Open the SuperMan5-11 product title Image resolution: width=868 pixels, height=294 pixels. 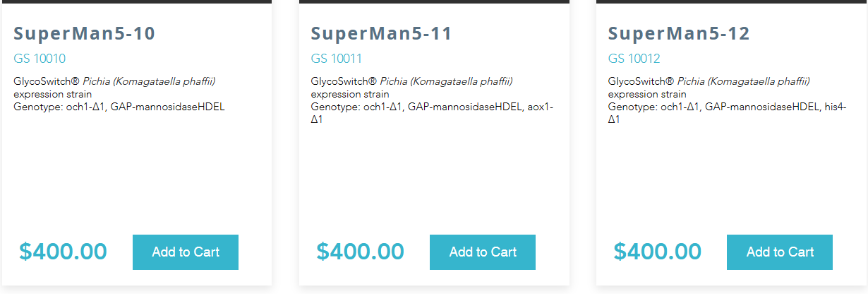[381, 33]
